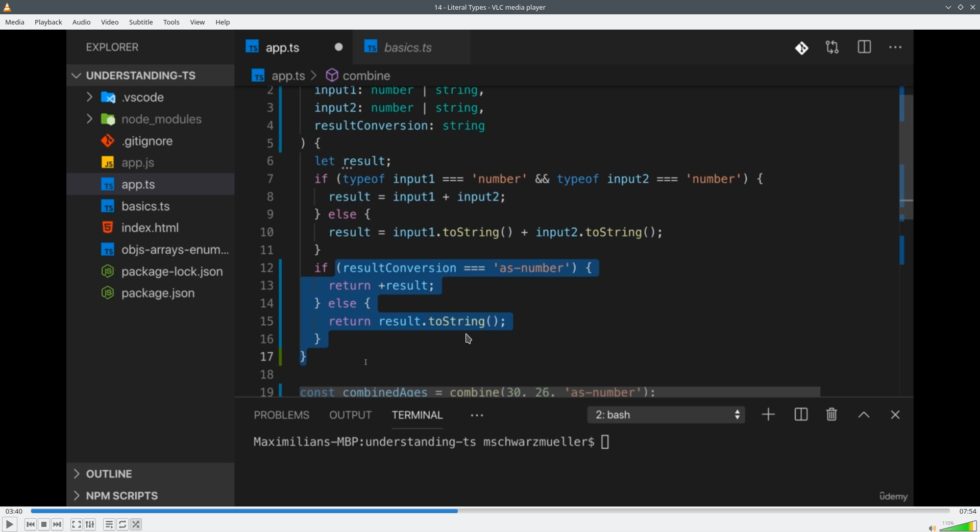
Task: Skip to next media in playlist
Action: [x=58, y=524]
